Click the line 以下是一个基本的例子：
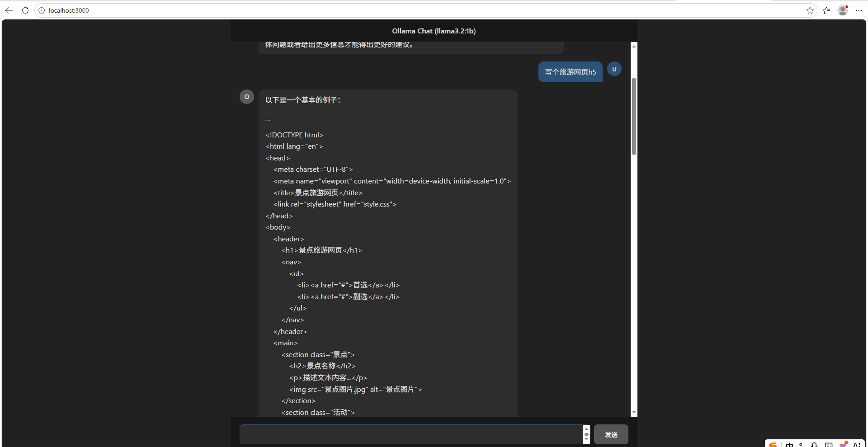868x447 pixels. pyautogui.click(x=303, y=100)
